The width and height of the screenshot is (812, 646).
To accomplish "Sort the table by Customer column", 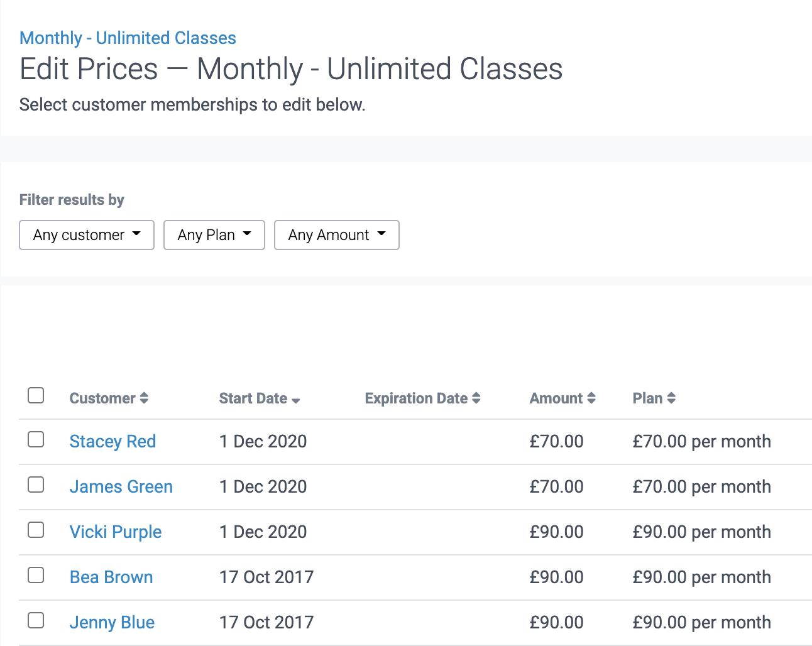I will 145,398.
